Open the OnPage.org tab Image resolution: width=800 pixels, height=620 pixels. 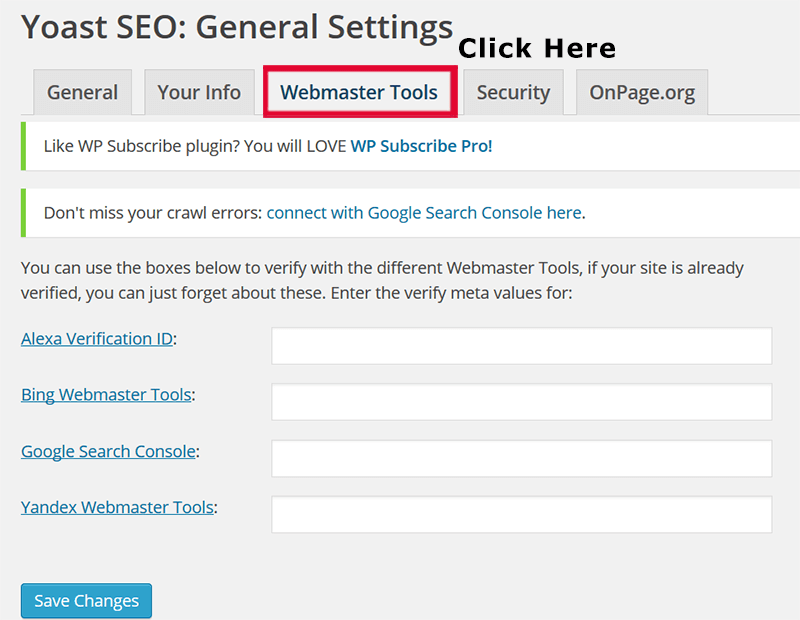[x=642, y=92]
